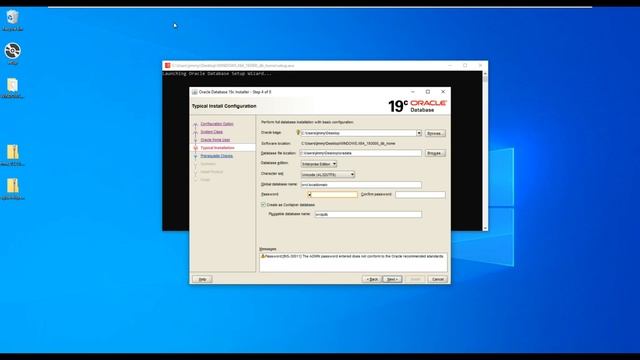Click the Oracle installer title bar icon
Screen dimensions: 640x360
point(195,92)
